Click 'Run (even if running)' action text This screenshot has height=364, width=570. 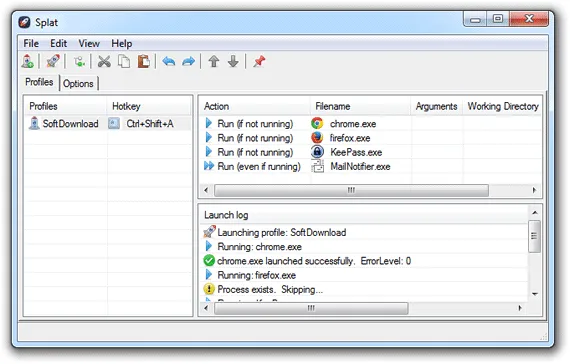tap(259, 167)
